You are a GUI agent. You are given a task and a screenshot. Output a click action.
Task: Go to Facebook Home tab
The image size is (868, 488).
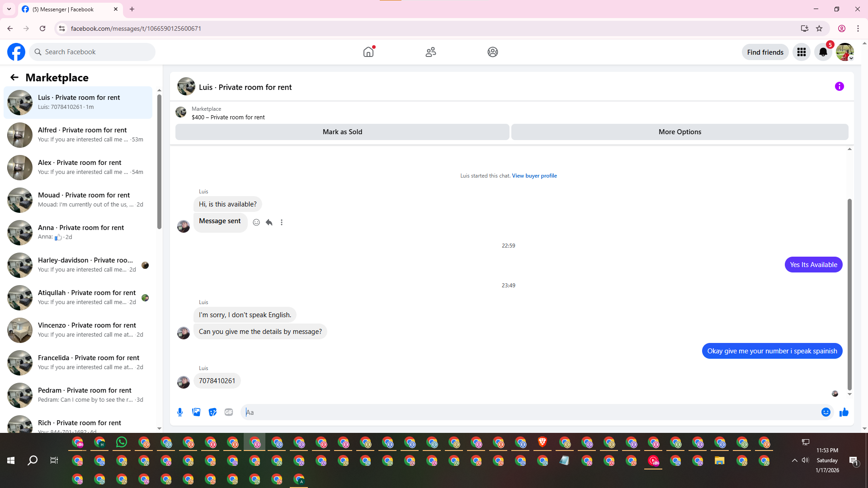point(368,52)
